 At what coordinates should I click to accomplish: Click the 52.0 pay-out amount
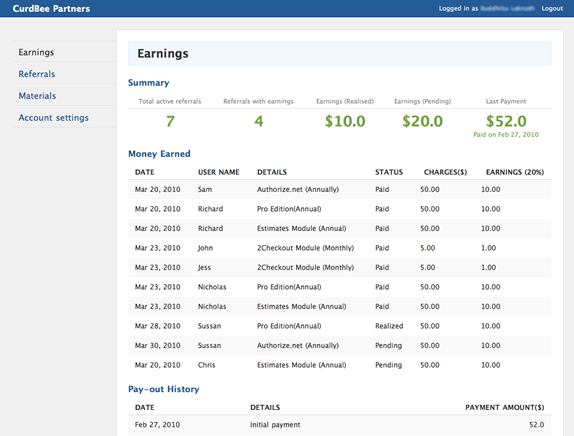click(537, 425)
